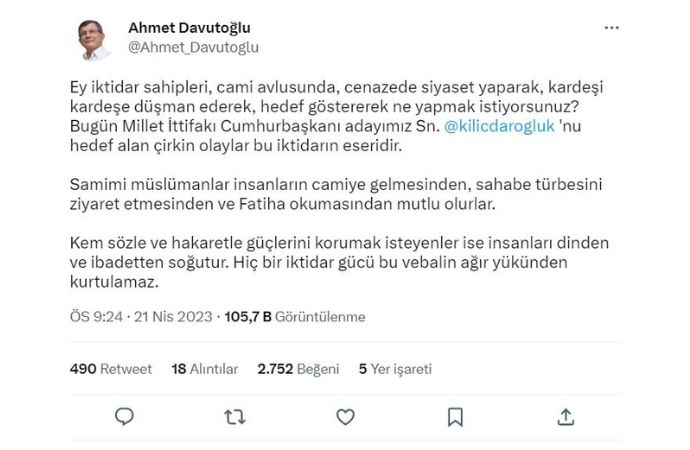Open the three-dot more options menu
Screen dimensions: 690x450
pos(612,28)
